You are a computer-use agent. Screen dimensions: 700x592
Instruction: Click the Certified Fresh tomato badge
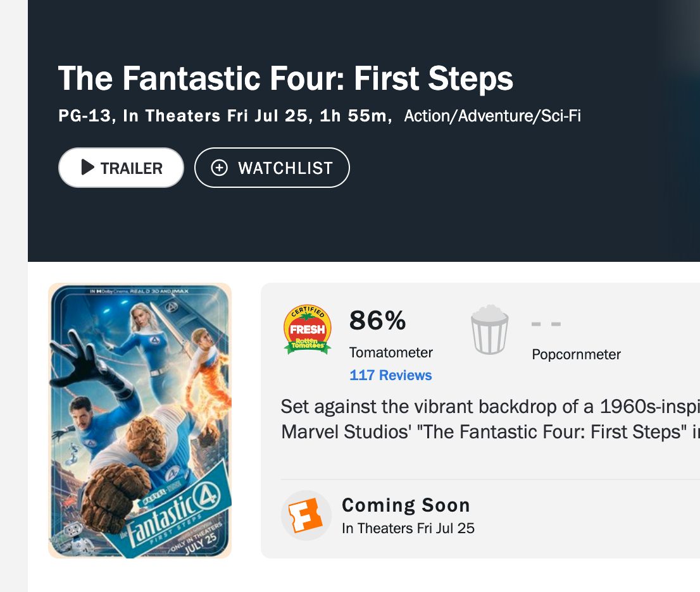pos(308,330)
